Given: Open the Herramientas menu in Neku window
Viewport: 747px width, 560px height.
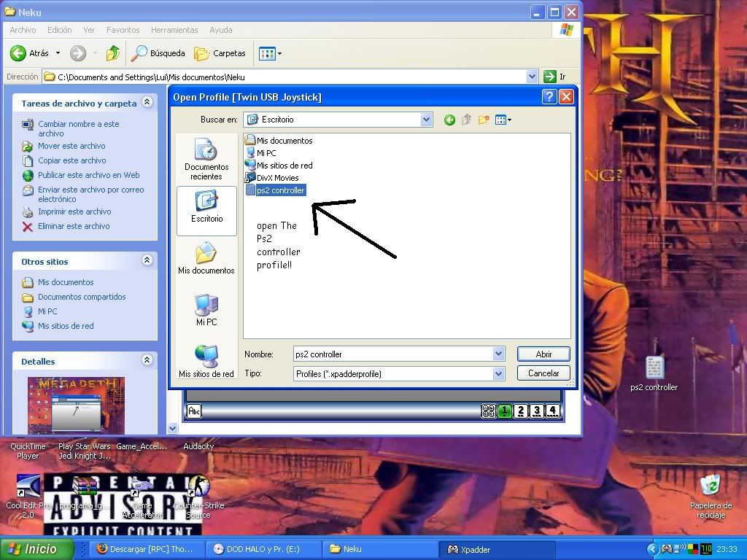Looking at the screenshot, I should coord(174,30).
